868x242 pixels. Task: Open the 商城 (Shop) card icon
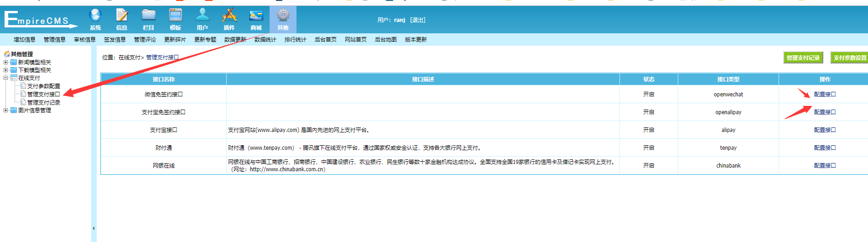[x=256, y=16]
